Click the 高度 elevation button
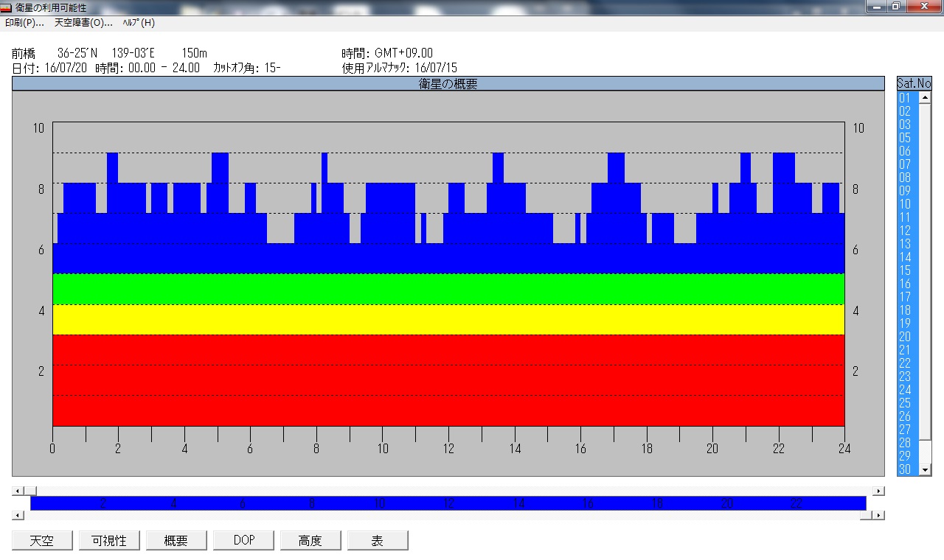Viewport: 944px width, 560px height. (310, 540)
